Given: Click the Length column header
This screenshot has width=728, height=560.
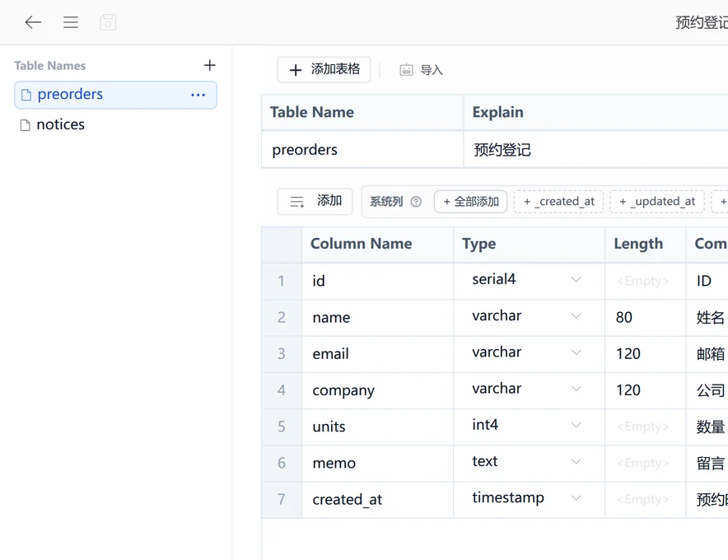Looking at the screenshot, I should (646, 244).
